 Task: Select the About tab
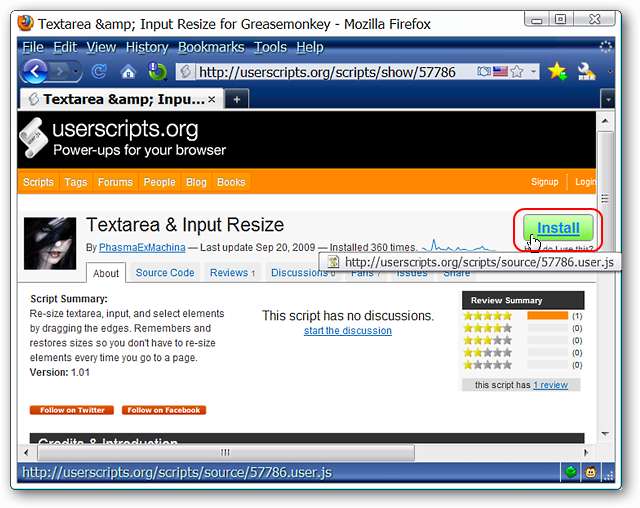(x=106, y=273)
